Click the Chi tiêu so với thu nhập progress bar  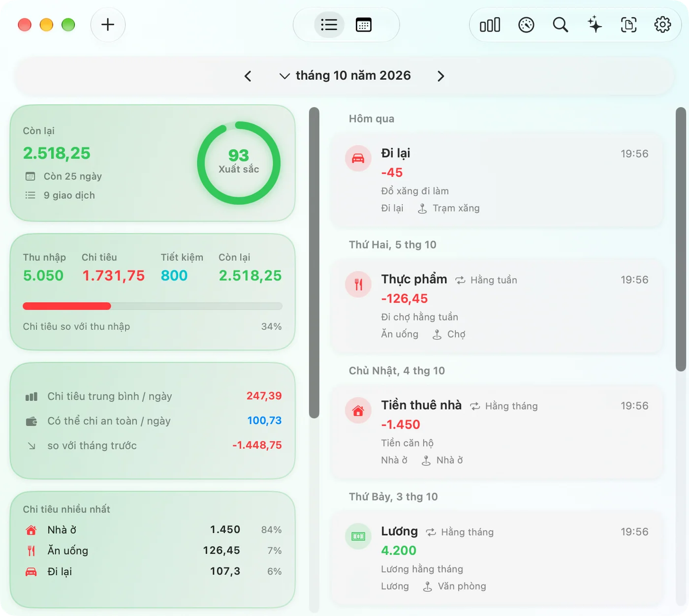click(153, 306)
